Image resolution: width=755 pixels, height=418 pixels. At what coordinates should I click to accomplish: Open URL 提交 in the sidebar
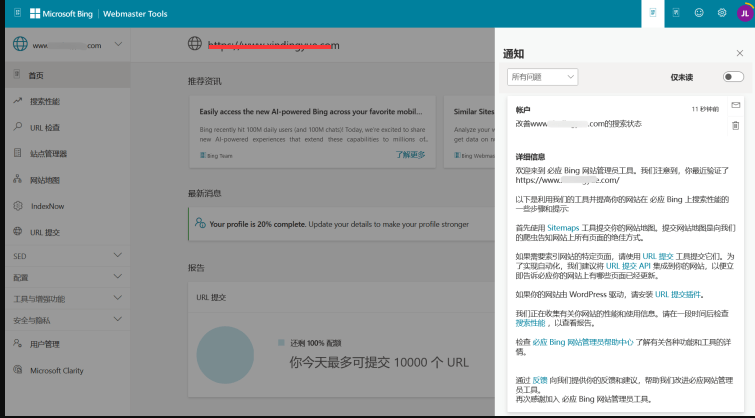(67, 232)
